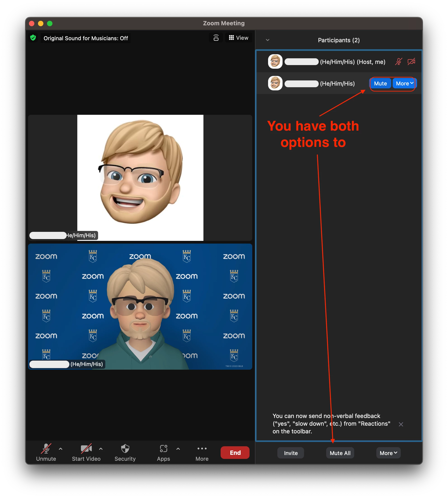
Task: Click the host's camera-off icon
Action: click(x=411, y=61)
